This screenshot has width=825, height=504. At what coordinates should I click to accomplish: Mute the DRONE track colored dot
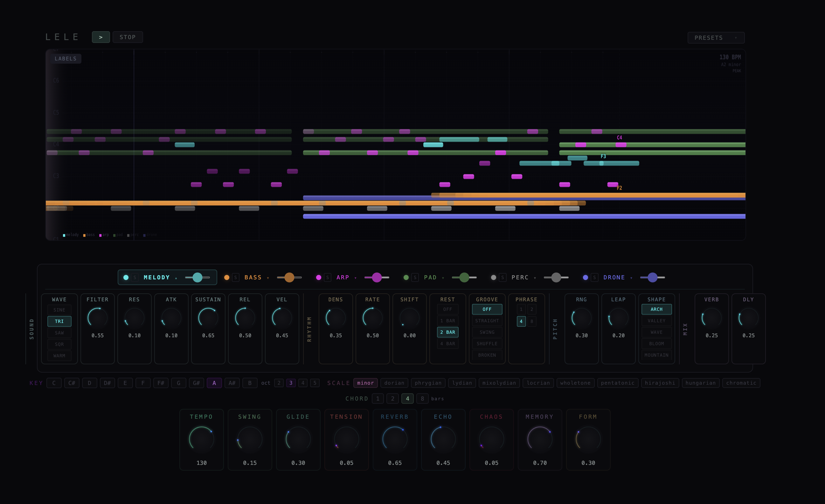click(x=585, y=277)
